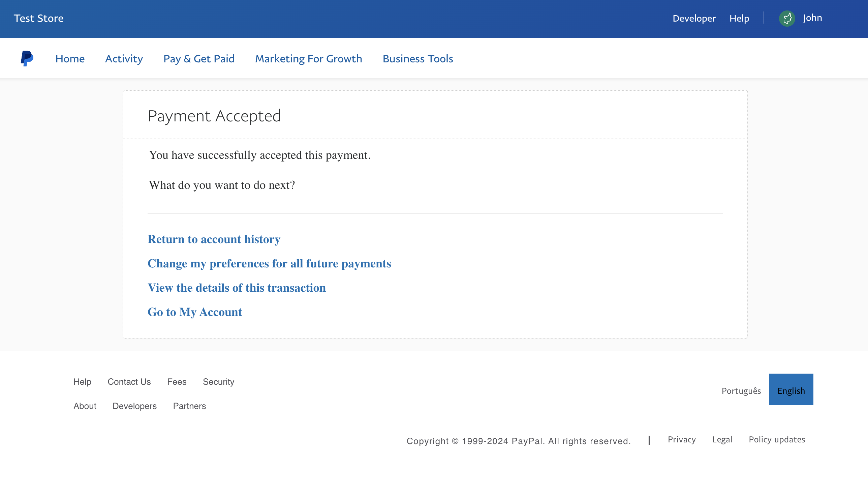Click Return to account history link
The width and height of the screenshot is (868, 495).
[214, 239]
